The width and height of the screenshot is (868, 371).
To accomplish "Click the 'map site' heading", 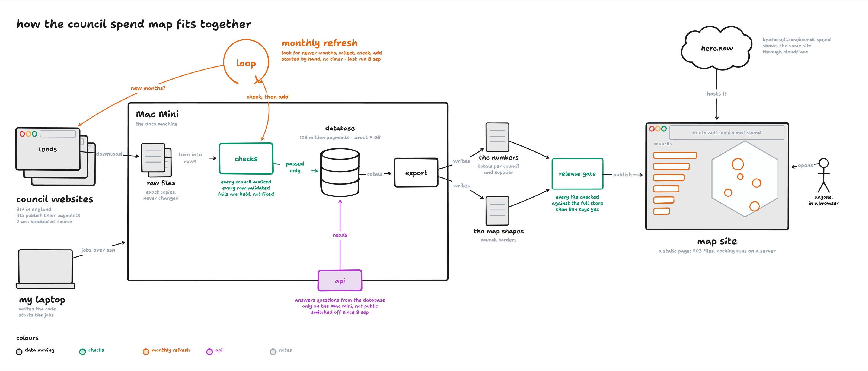I will tap(717, 241).
